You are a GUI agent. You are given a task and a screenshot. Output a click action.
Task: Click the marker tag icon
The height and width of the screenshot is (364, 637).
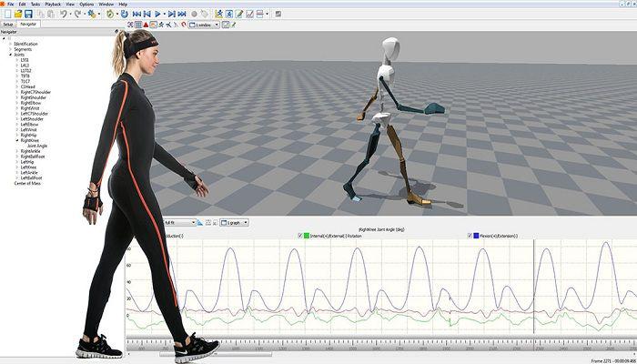(x=205, y=14)
